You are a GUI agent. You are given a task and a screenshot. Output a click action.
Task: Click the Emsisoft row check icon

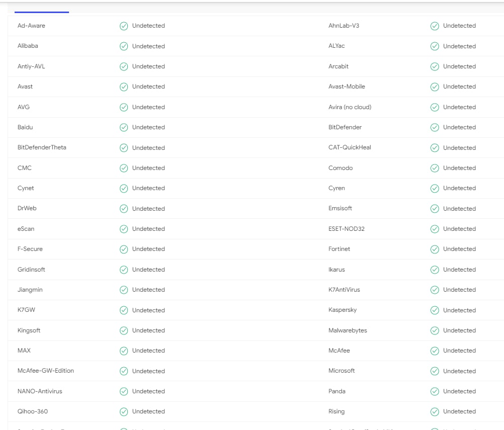(x=435, y=209)
